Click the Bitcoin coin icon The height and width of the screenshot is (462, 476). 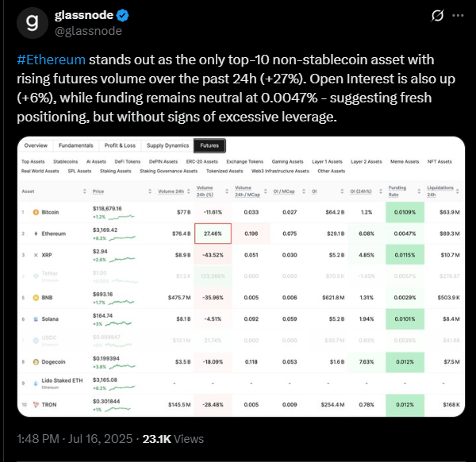pyautogui.click(x=36, y=212)
